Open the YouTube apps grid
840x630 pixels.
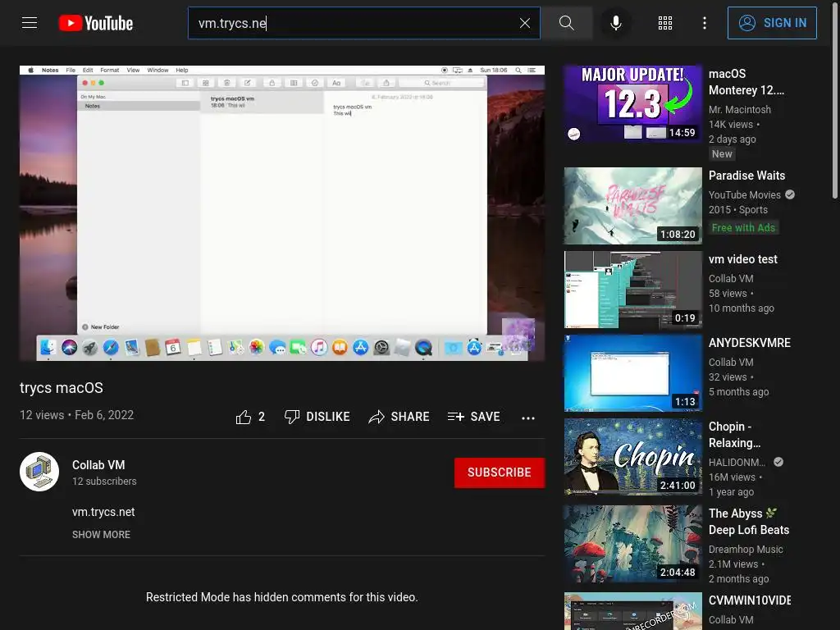[664, 23]
